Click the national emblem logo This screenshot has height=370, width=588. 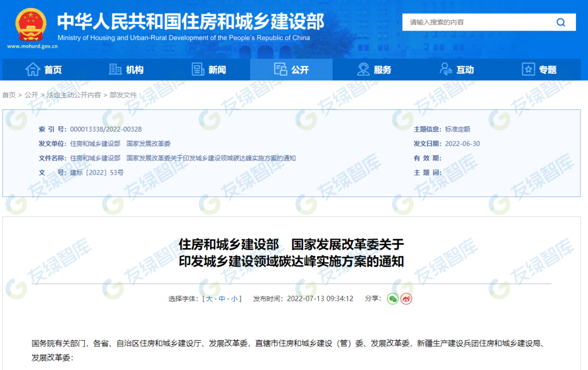click(x=31, y=24)
